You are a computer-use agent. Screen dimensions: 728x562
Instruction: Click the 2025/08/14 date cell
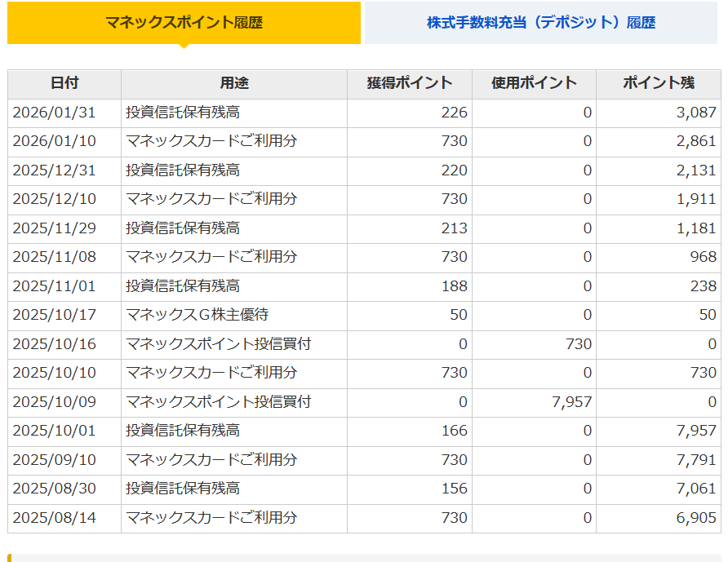[x=54, y=518]
